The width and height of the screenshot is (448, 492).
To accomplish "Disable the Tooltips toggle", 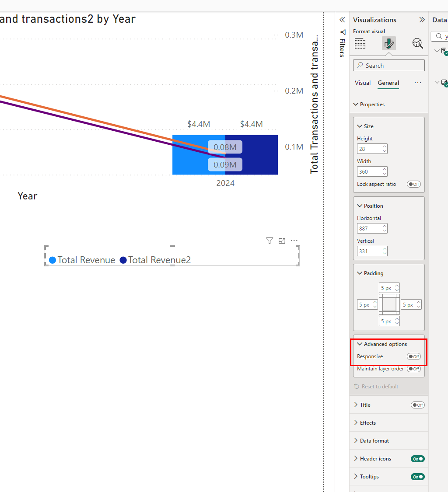I will click(417, 477).
